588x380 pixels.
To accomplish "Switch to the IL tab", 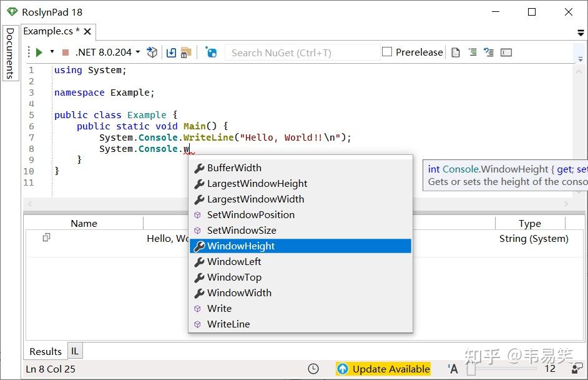I will coord(75,351).
